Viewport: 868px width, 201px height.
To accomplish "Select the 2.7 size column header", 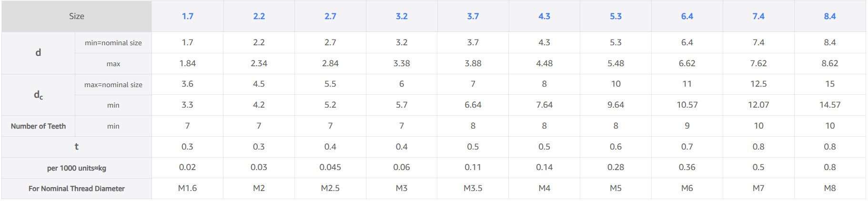I will pyautogui.click(x=330, y=16).
